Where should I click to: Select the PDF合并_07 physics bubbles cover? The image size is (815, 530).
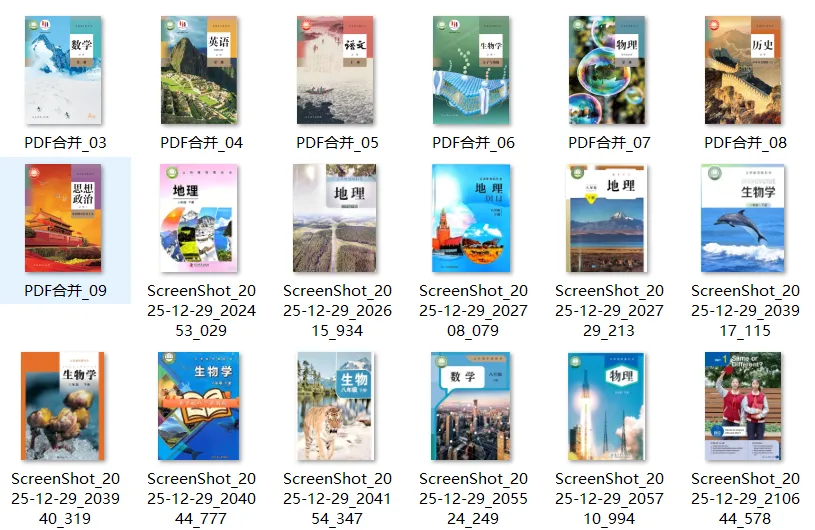(x=607, y=70)
